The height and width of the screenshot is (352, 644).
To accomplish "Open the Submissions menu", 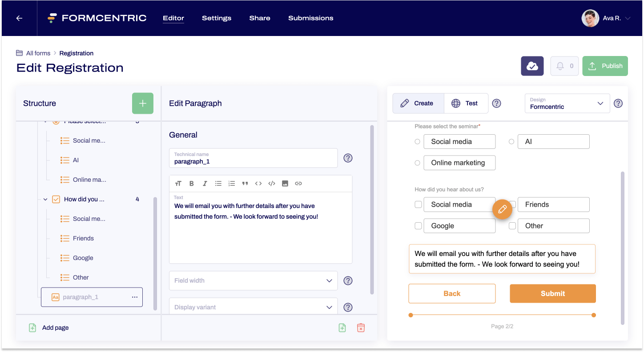I will coord(310,18).
